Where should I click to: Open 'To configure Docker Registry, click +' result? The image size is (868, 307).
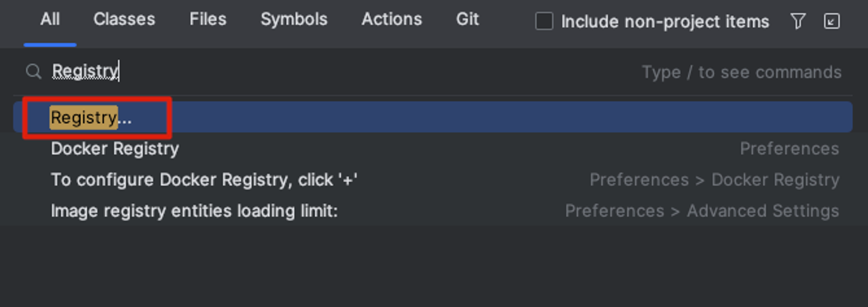coord(433,180)
